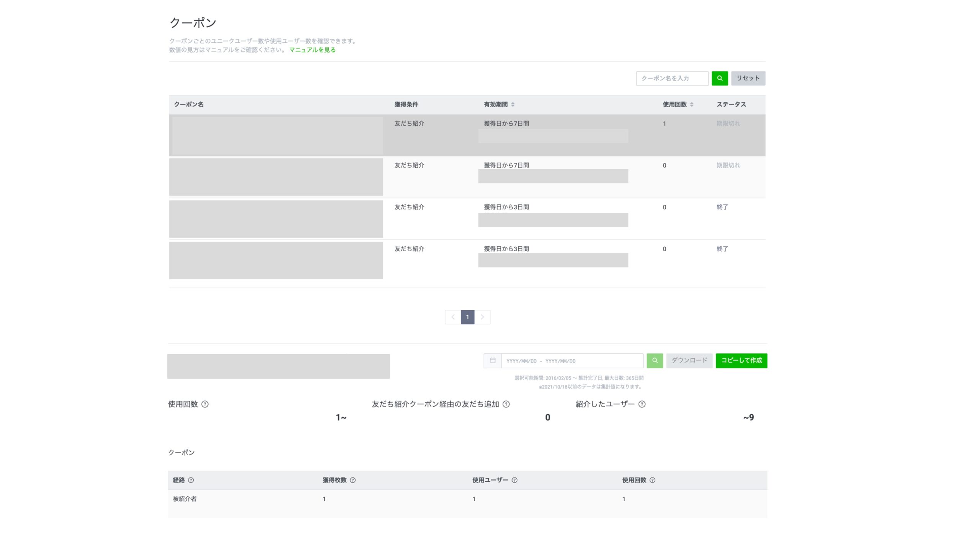Click help icon beside 紹介したユーザー
This screenshot has width=980, height=551.
coord(642,404)
